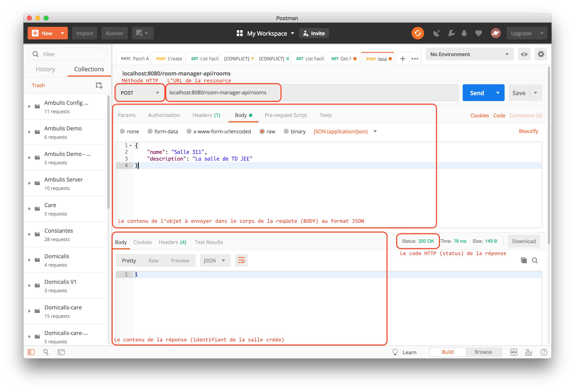Open the request Headers (1) tab
Screen dimensions: 575x392
(x=206, y=115)
